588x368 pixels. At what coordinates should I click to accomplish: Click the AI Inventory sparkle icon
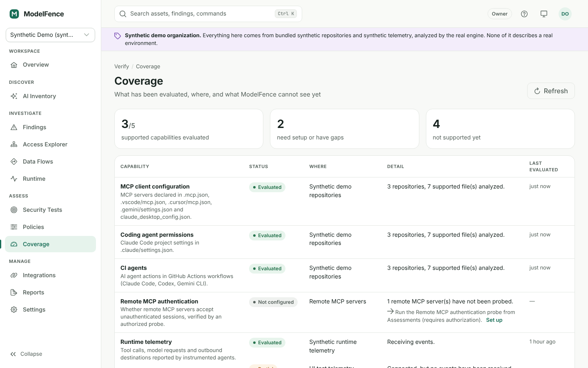click(x=14, y=96)
